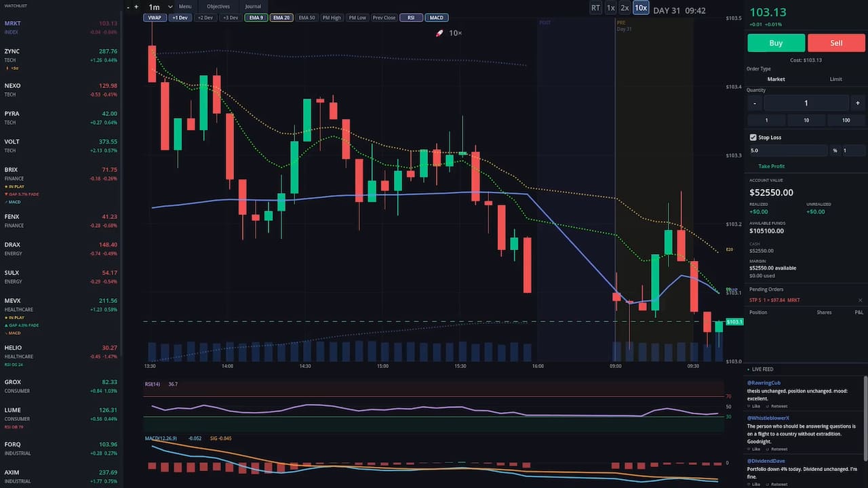Increase quantity with the plus stepper
Image resolution: width=868 pixels, height=488 pixels.
click(858, 103)
